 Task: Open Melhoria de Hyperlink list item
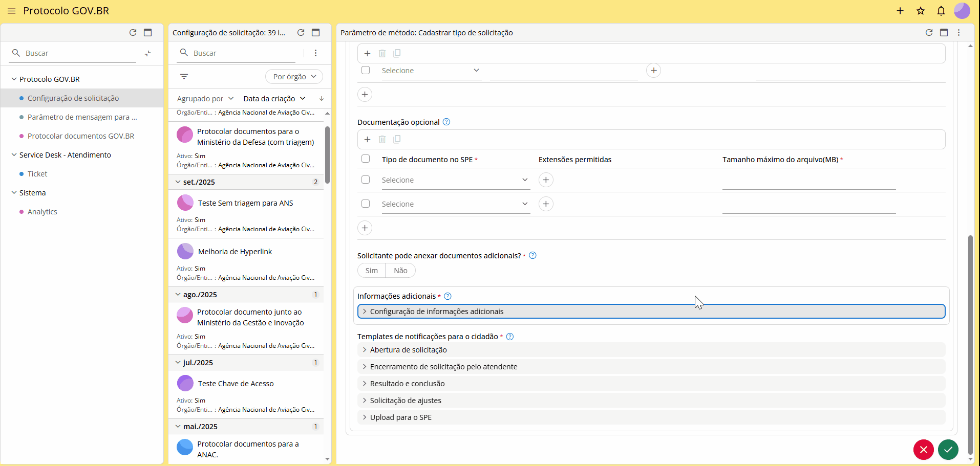click(x=246, y=262)
